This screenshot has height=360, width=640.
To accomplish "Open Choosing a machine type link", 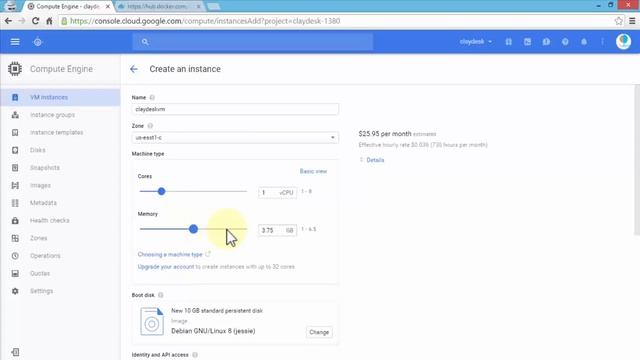I will coord(170,254).
